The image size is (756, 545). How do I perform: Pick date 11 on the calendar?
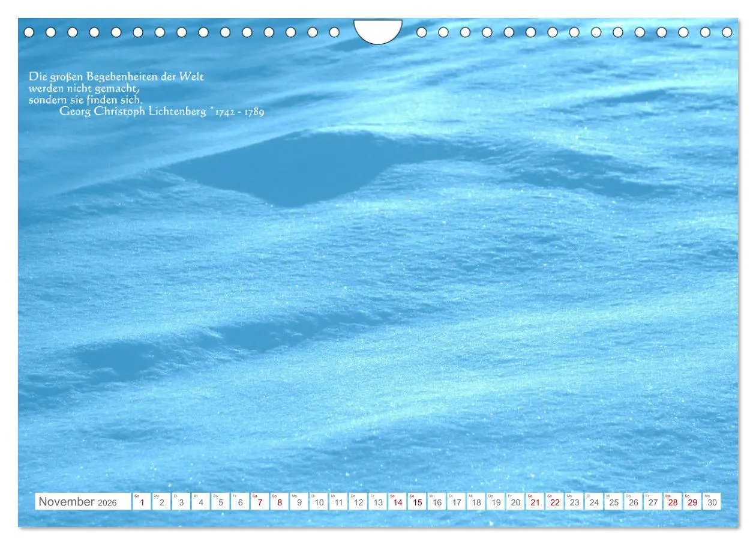[338, 502]
